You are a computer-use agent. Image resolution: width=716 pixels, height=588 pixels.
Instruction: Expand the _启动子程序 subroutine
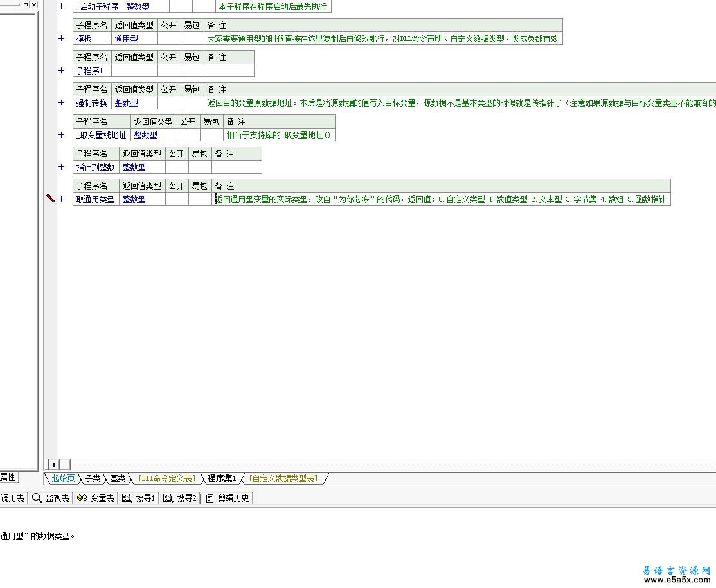point(61,6)
